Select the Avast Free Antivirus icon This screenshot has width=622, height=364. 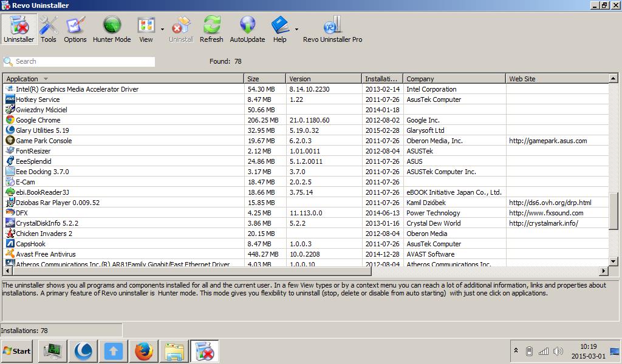(x=10, y=254)
